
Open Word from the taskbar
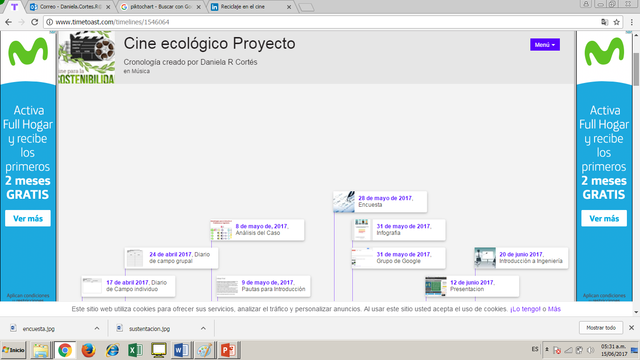pyautogui.click(x=181, y=350)
